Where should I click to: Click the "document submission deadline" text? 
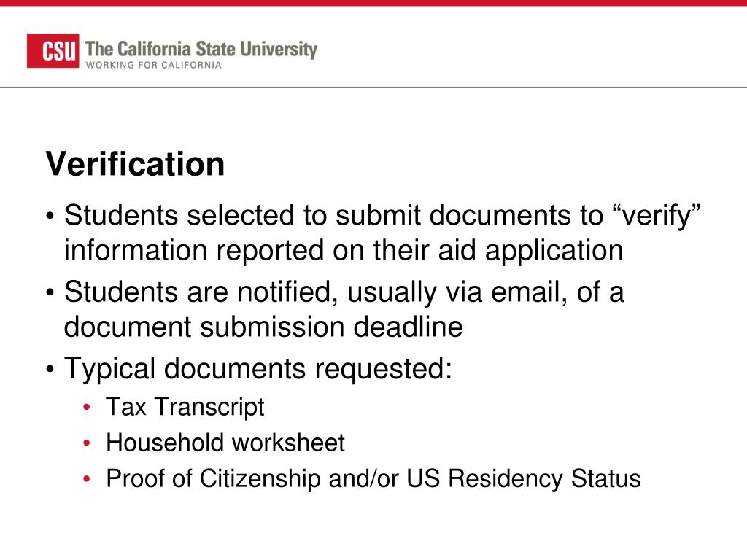click(263, 327)
